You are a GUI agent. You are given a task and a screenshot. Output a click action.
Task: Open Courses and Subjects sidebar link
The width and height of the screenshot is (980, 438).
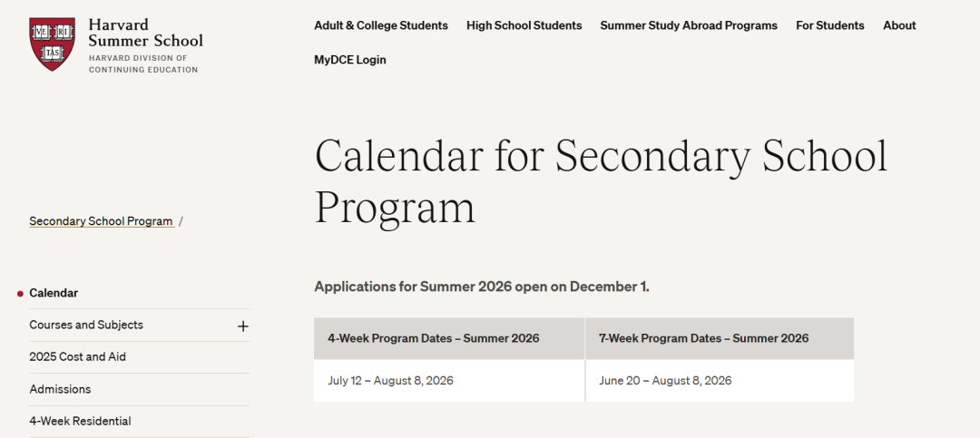pos(86,325)
